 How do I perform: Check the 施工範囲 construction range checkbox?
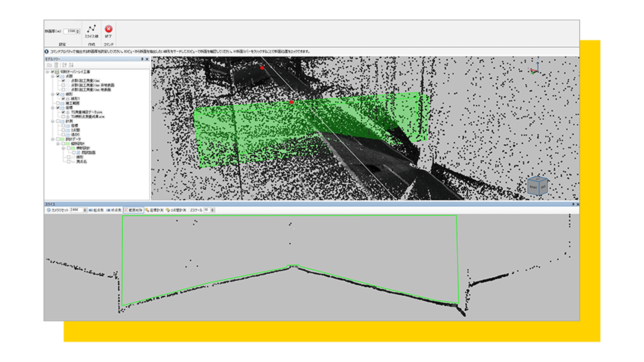[x=58, y=103]
